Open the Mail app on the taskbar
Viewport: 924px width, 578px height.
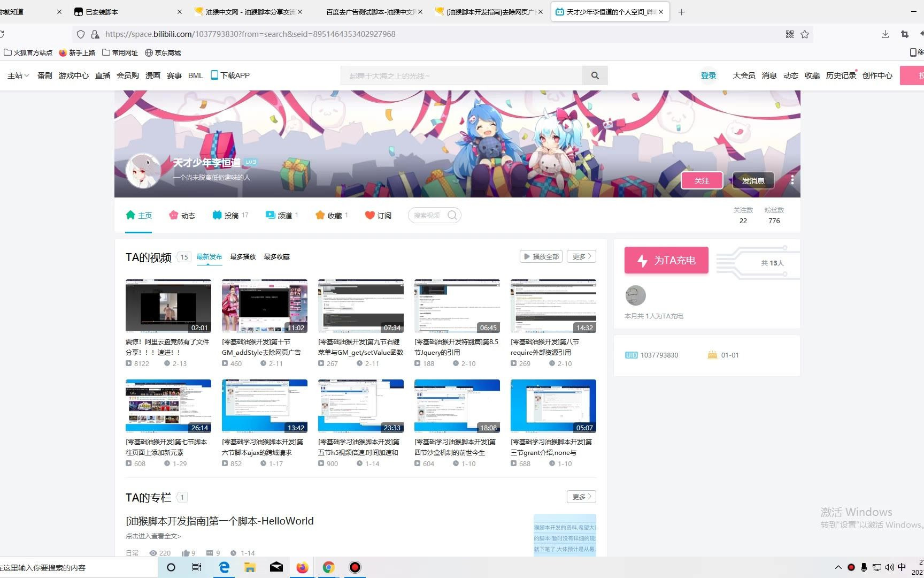tap(276, 567)
